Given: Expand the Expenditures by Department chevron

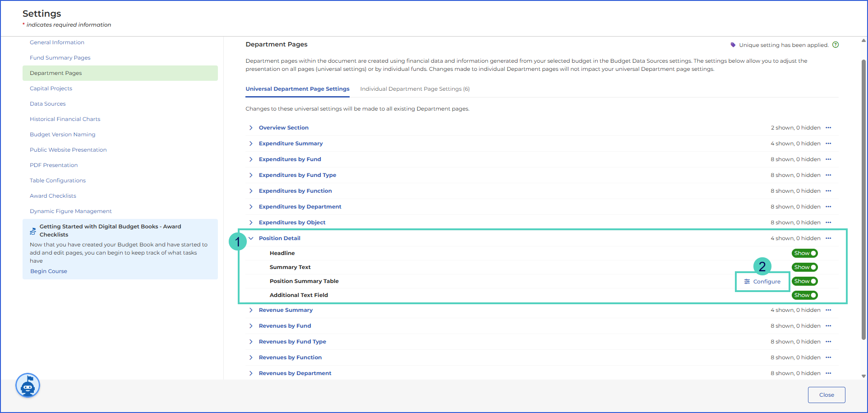Looking at the screenshot, I should point(251,207).
